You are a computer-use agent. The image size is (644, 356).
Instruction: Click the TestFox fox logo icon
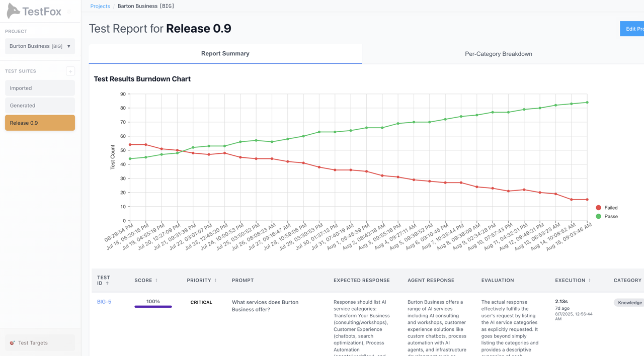point(14,11)
